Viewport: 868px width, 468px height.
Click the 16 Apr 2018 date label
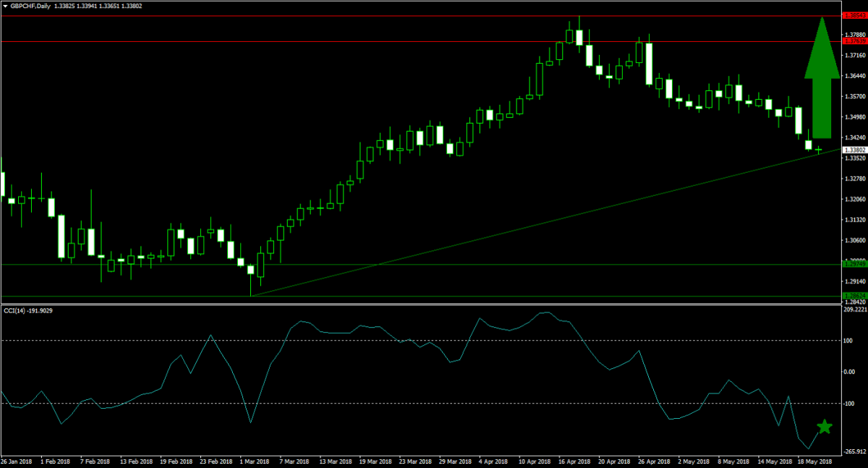coord(574,461)
